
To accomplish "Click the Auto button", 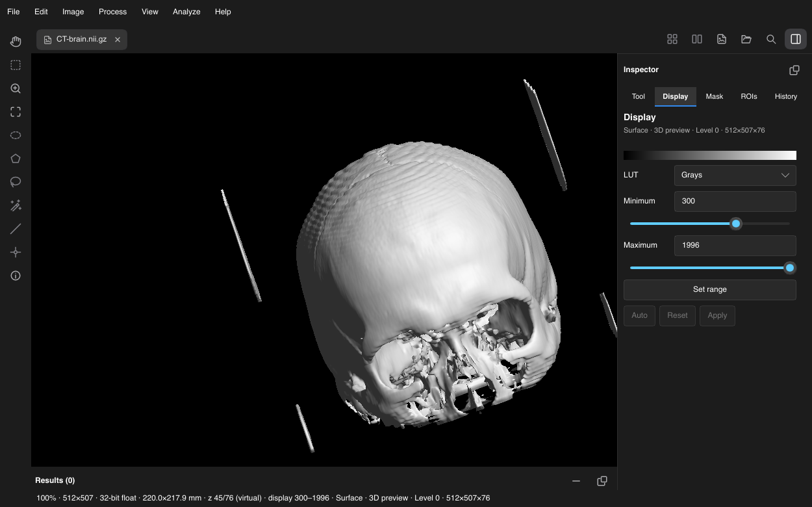I will pyautogui.click(x=640, y=315).
